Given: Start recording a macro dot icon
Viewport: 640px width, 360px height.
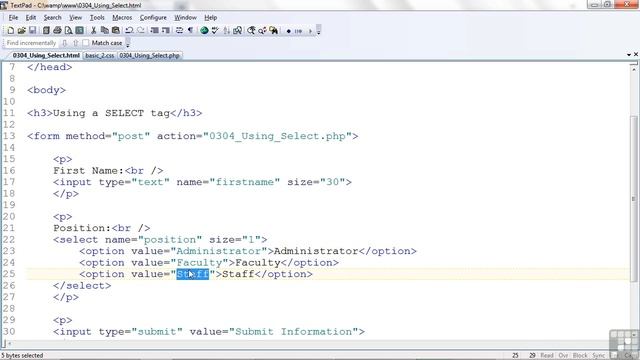Looking at the screenshot, I should (289, 31).
